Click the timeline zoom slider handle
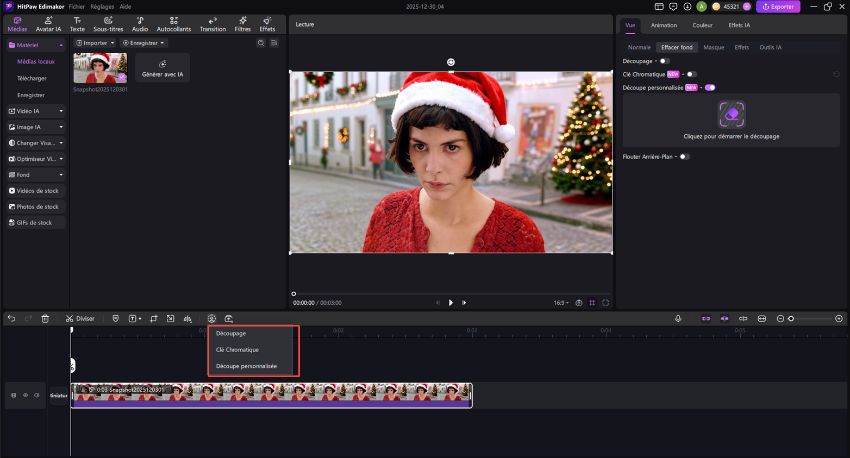Viewport: 850px width, 458px height. click(x=791, y=318)
